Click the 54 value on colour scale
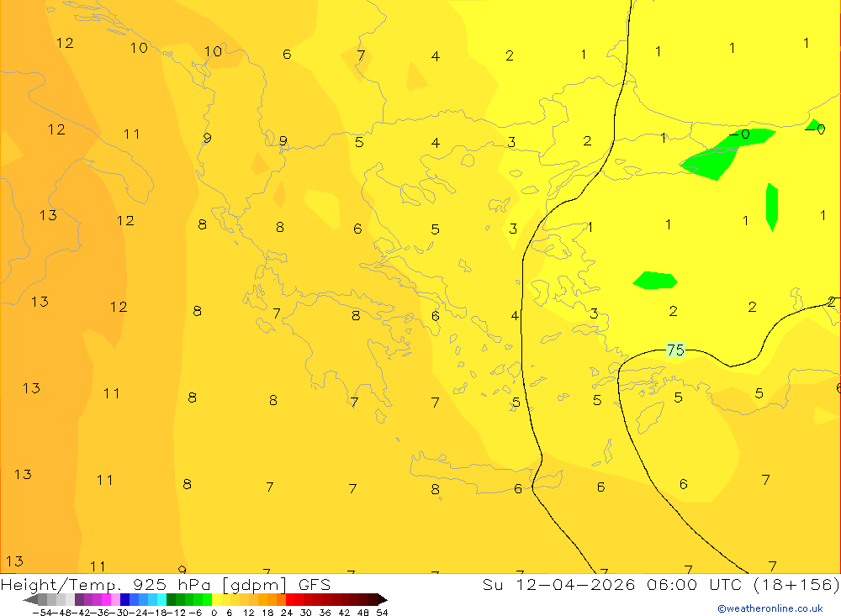The image size is (841, 616). coord(382,613)
